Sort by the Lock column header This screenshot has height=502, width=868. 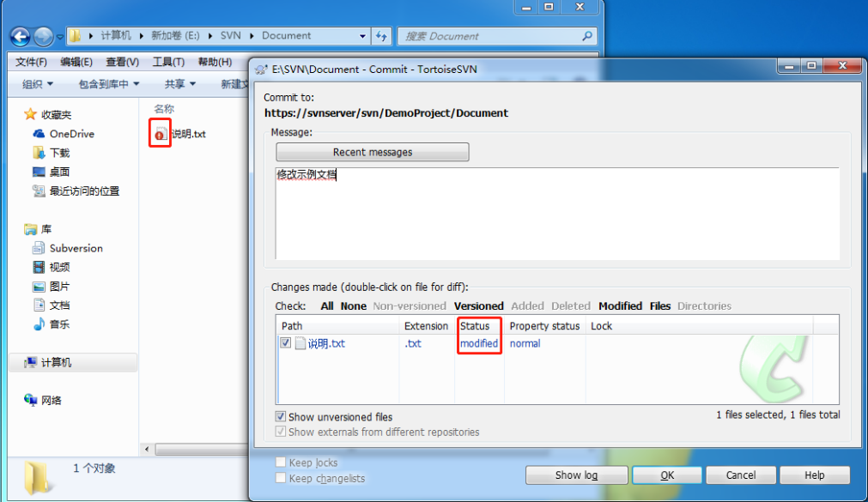(x=699, y=326)
